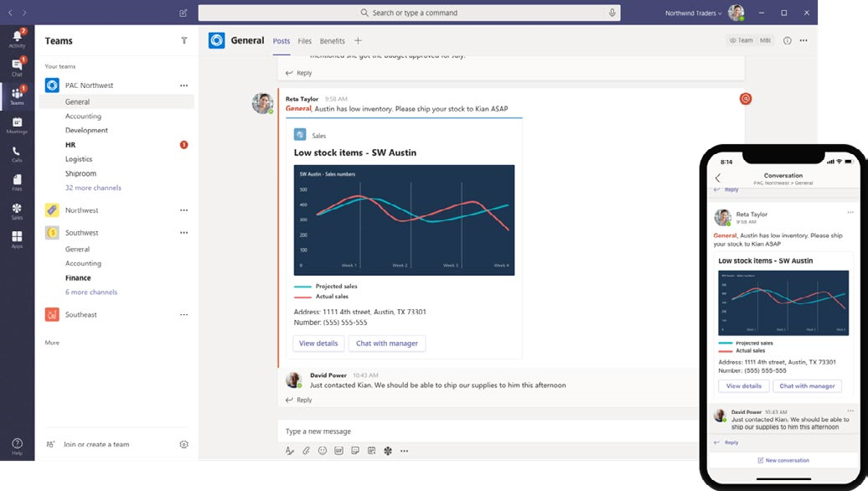Click the Type a new message field

coord(487,432)
